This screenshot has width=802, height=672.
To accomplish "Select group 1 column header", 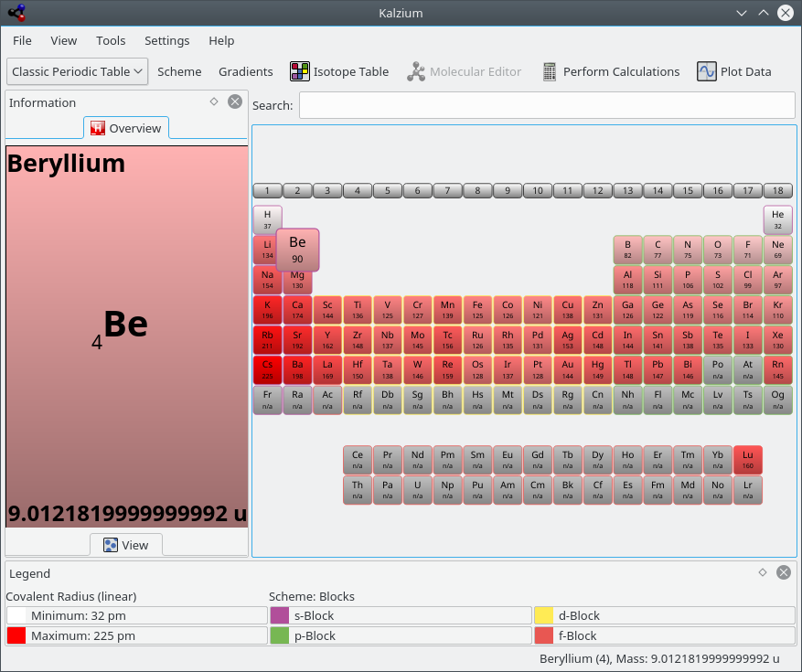I will [268, 191].
